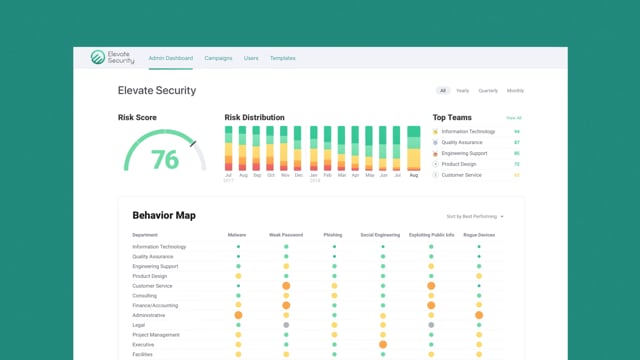Click Quality Assurance Exploiting Public Info dot

coord(431,256)
